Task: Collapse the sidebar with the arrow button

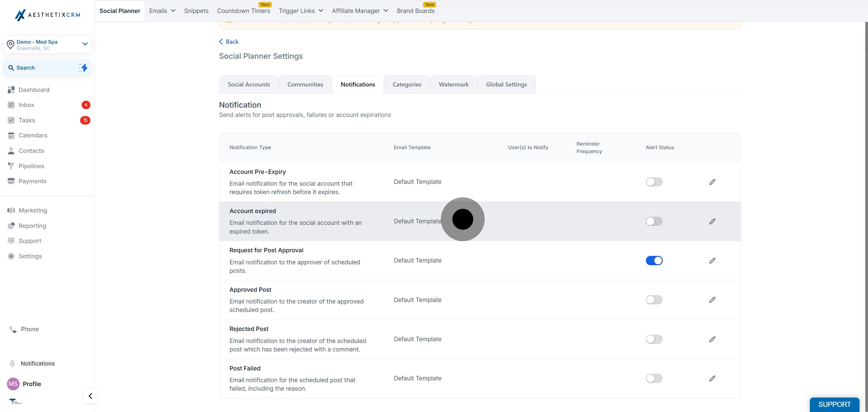Action: click(90, 396)
